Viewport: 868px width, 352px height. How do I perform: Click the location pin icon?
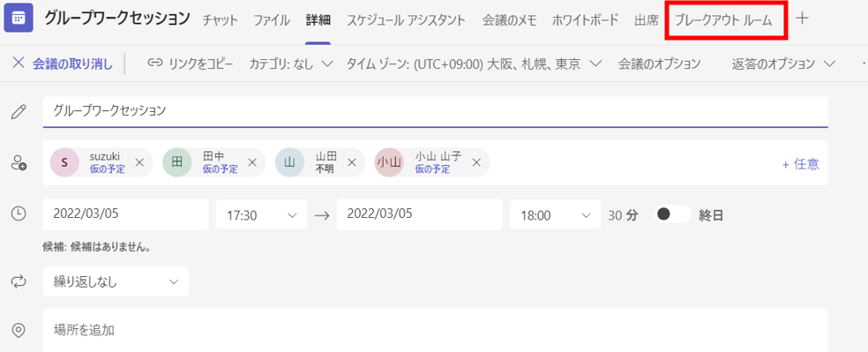pyautogui.click(x=19, y=331)
